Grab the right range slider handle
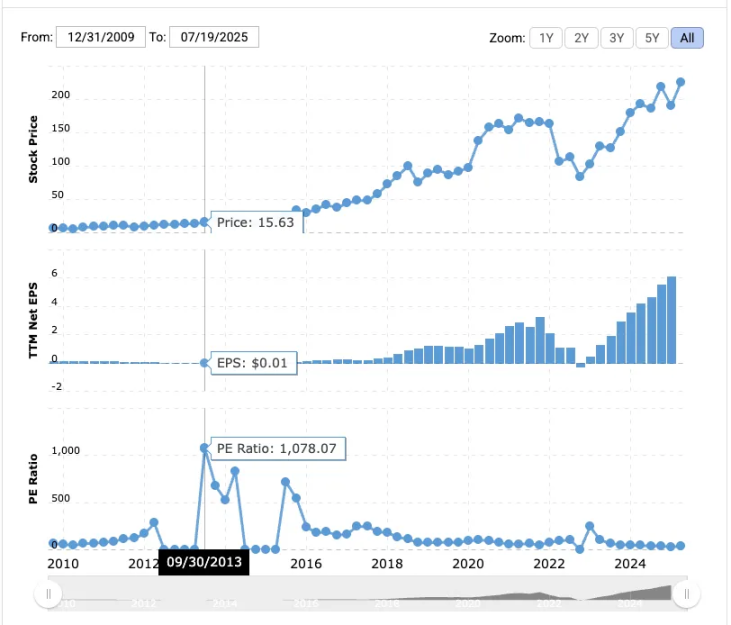 point(686,594)
